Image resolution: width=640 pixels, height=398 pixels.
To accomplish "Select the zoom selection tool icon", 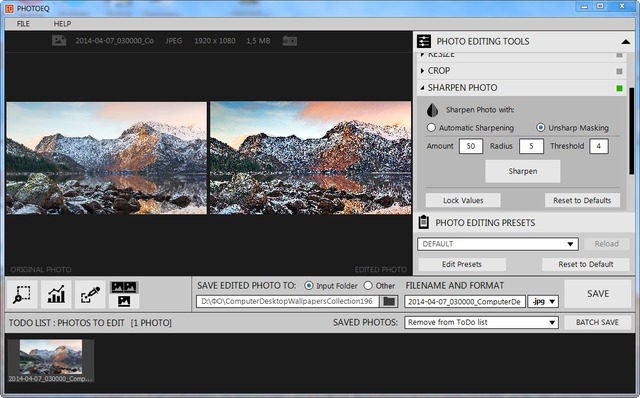I will pyautogui.click(x=22, y=294).
